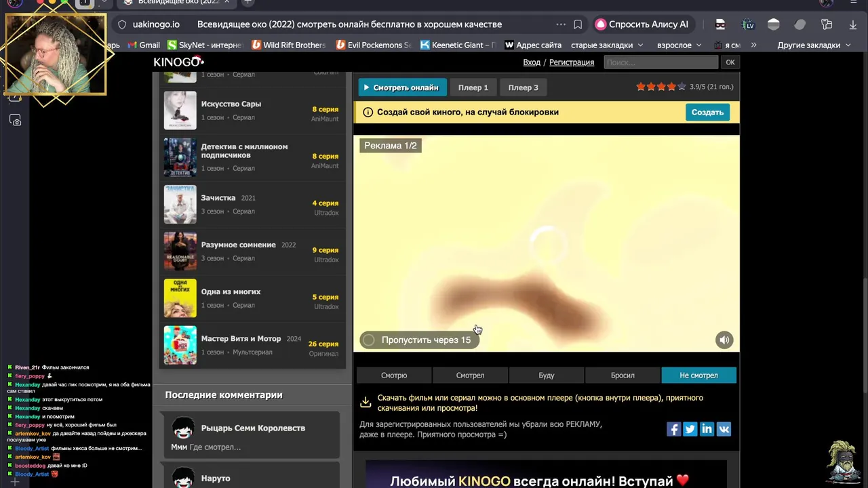Mark status as Буду
The height and width of the screenshot is (488, 868).
coord(547,375)
